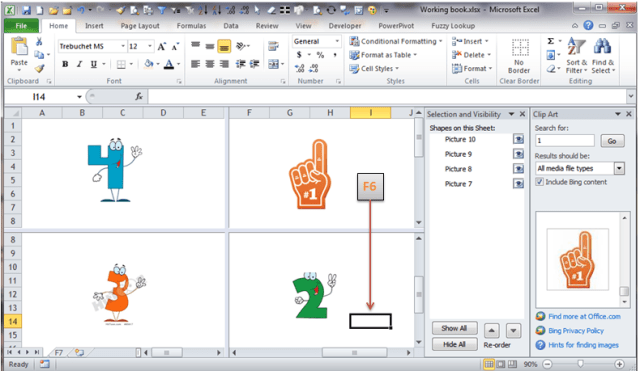Open All media file types dropdown
Screen dimensions: 640x371
(x=620, y=168)
